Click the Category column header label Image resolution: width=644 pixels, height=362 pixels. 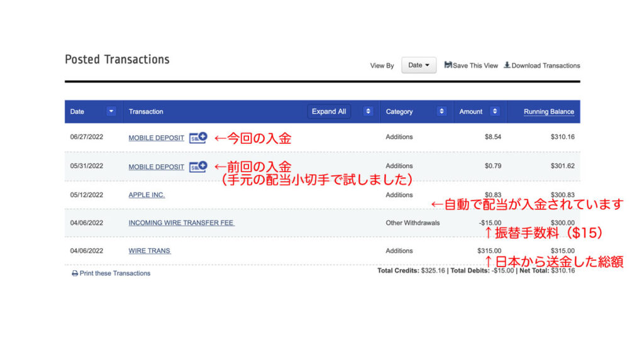coord(399,112)
